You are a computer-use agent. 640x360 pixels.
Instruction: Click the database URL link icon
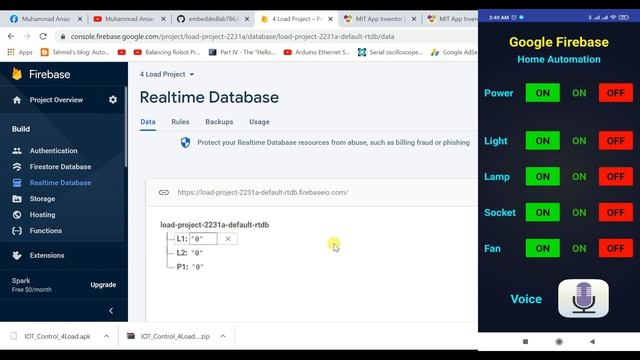pos(164,192)
